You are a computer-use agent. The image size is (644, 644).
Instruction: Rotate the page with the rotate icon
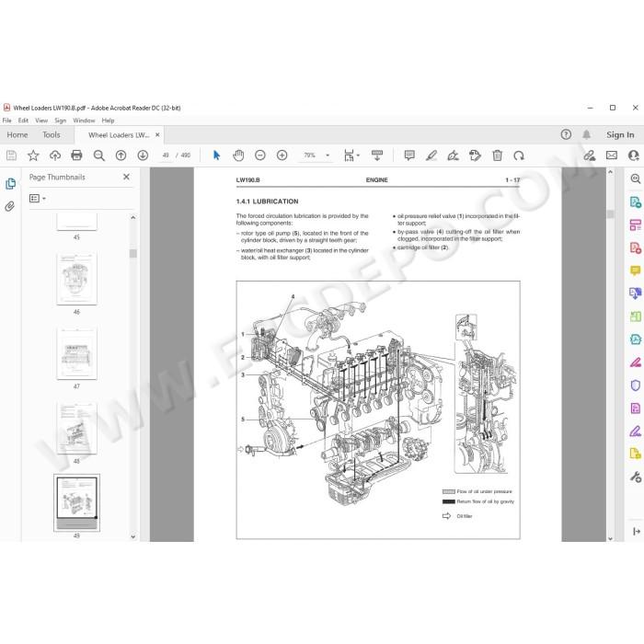pos(519,155)
